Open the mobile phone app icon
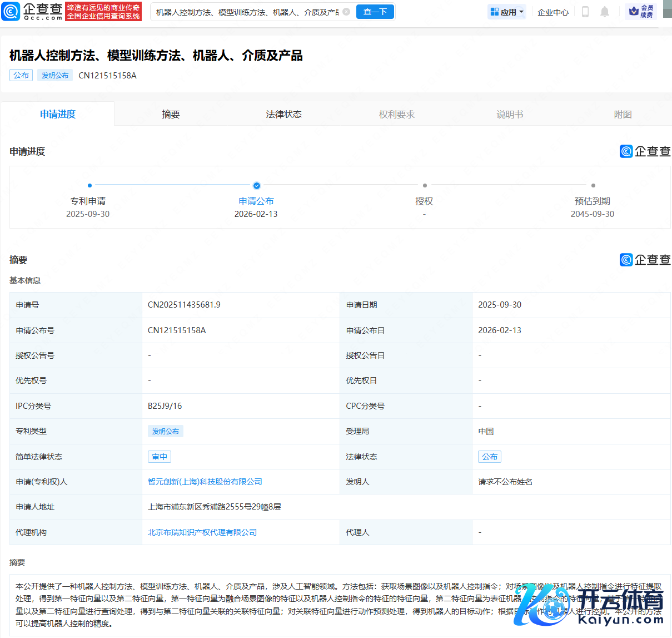 [x=585, y=12]
